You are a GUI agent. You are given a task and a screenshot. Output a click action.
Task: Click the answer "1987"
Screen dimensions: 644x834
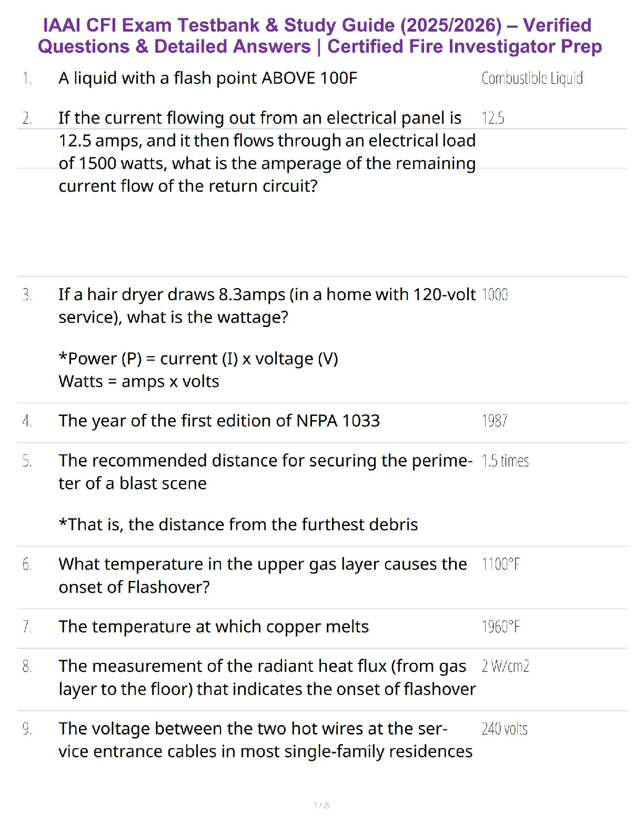point(494,421)
